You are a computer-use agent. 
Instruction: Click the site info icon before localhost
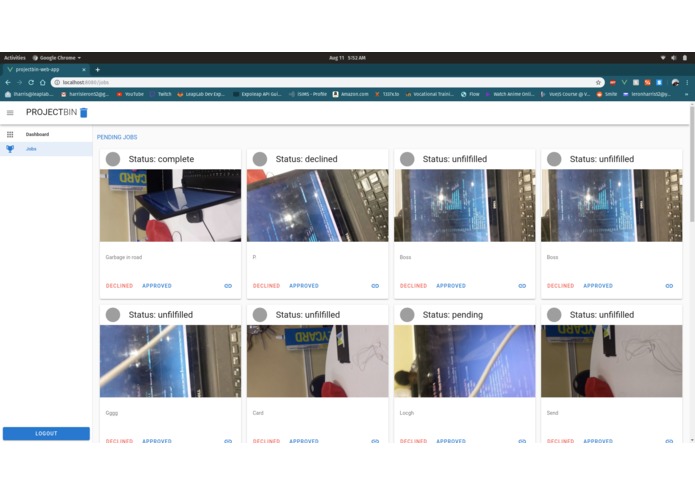point(57,82)
